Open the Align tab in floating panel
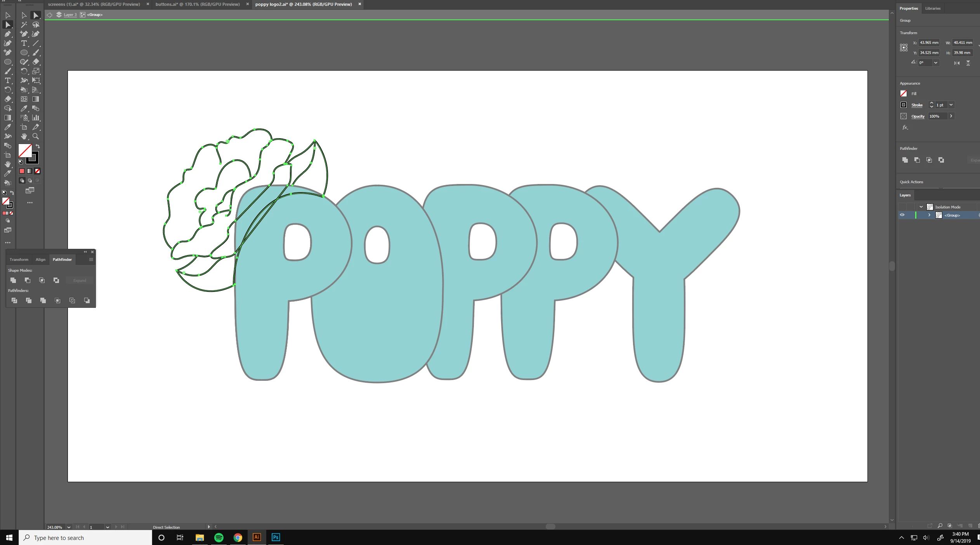 40,259
